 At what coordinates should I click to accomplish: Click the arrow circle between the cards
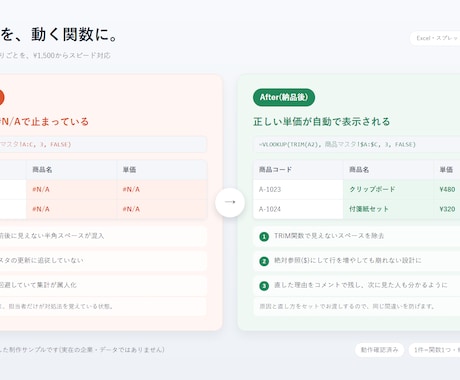(230, 202)
